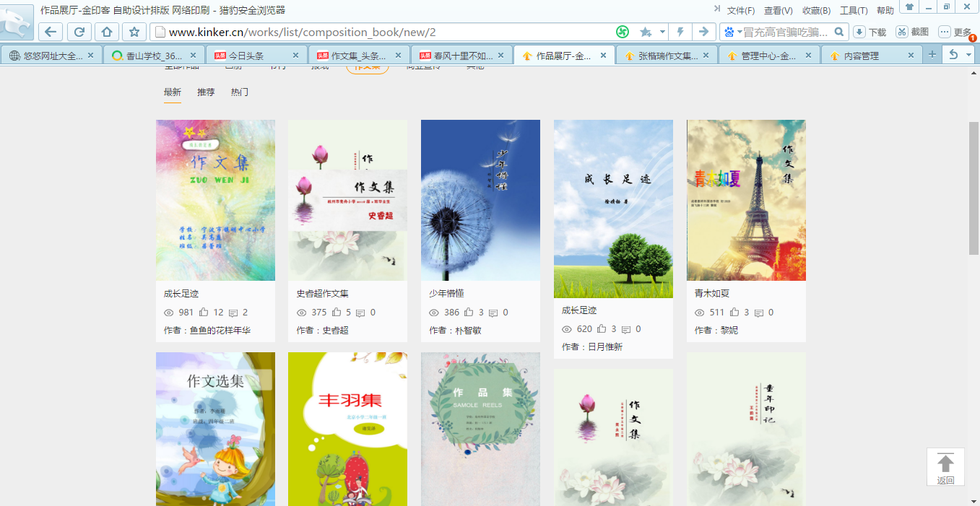980x506 pixels.
Task: Open the 收藏(B) menu
Action: [816, 11]
